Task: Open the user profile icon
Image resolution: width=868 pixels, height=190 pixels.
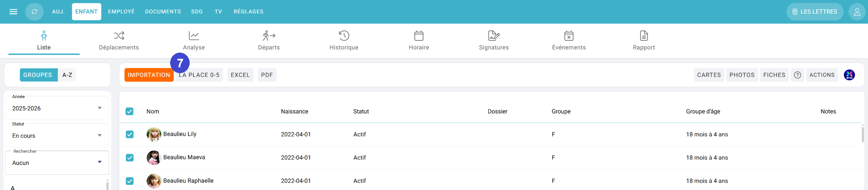Action: point(857,12)
